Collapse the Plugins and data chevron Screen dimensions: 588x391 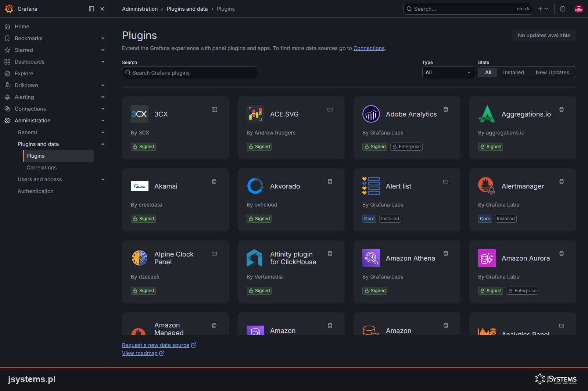coord(103,144)
